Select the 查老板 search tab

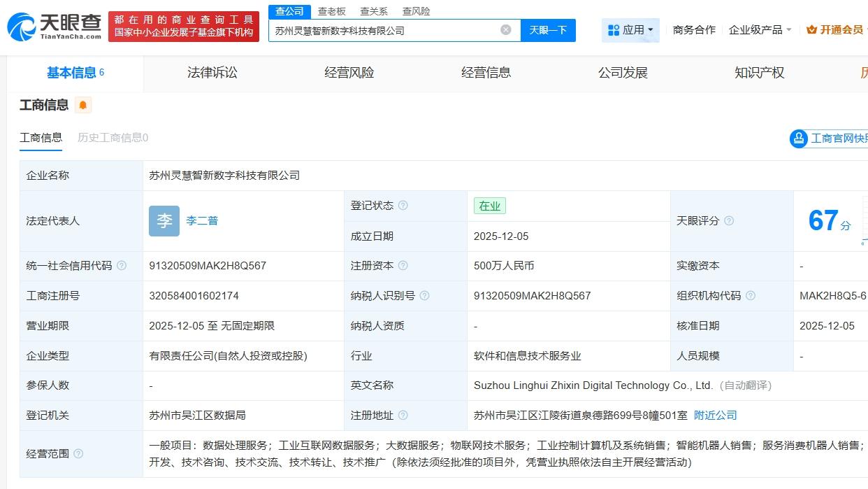coord(331,11)
